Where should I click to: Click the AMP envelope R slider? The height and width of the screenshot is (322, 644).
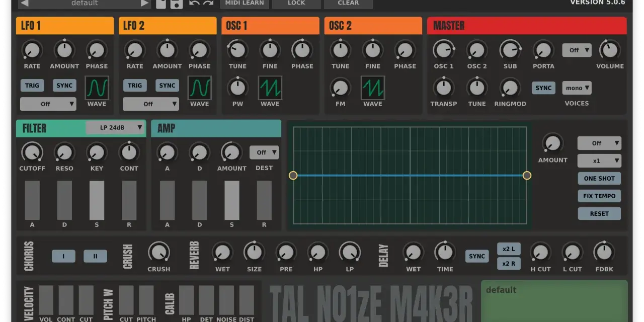tap(264, 200)
